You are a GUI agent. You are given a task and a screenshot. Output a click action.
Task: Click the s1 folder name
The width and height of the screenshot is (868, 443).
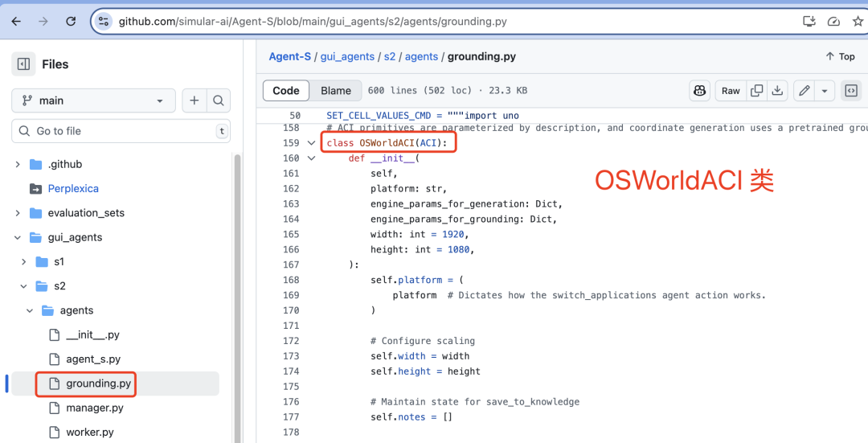click(x=59, y=262)
